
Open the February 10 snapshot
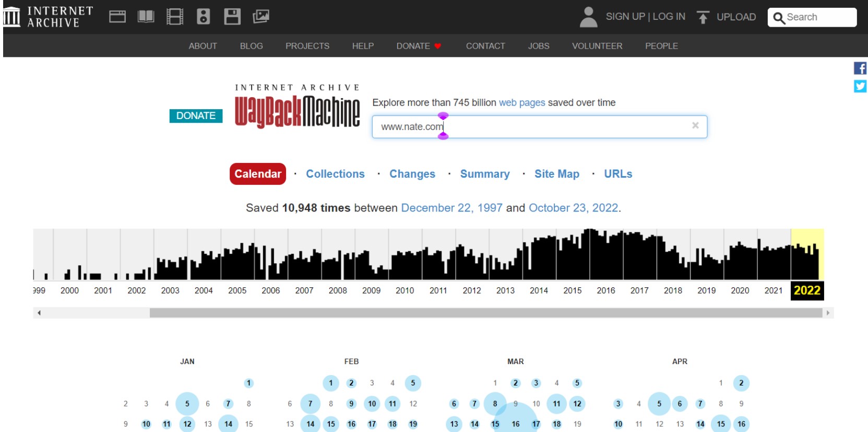tap(372, 404)
